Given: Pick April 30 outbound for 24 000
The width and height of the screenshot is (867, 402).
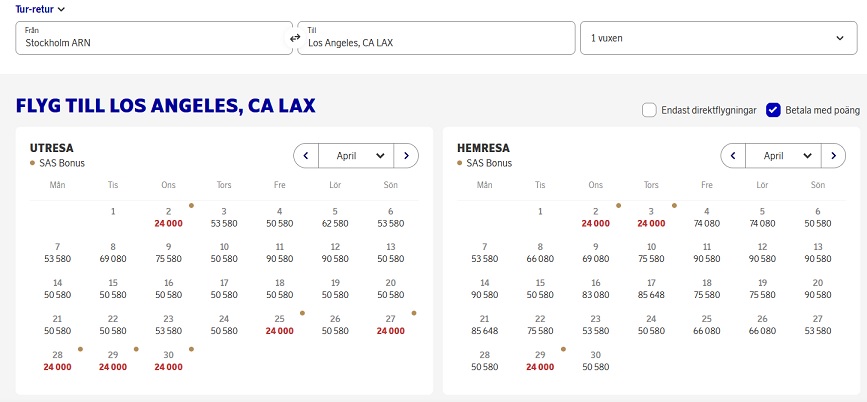Looking at the screenshot, I should point(169,361).
